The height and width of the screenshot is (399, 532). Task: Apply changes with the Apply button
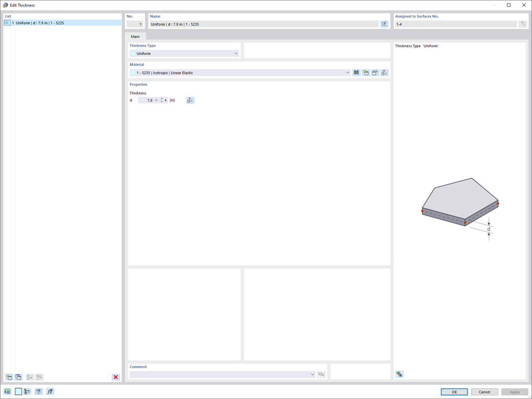[x=514, y=391]
